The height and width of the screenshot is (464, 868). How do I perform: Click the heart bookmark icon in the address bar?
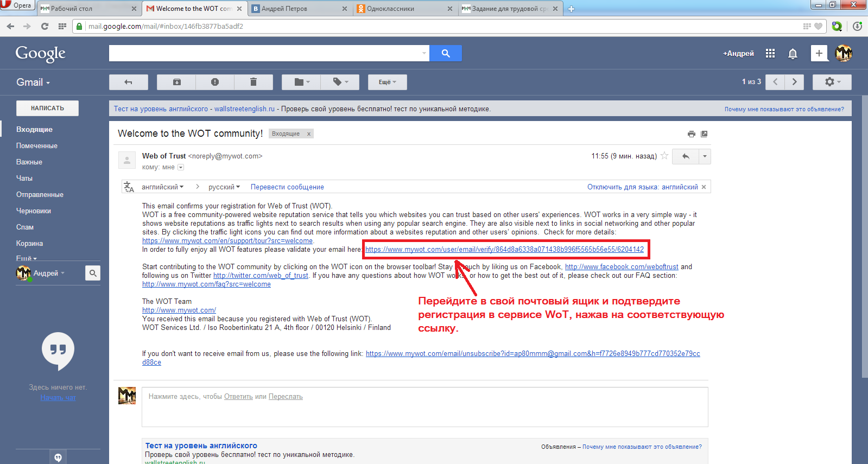(x=818, y=26)
